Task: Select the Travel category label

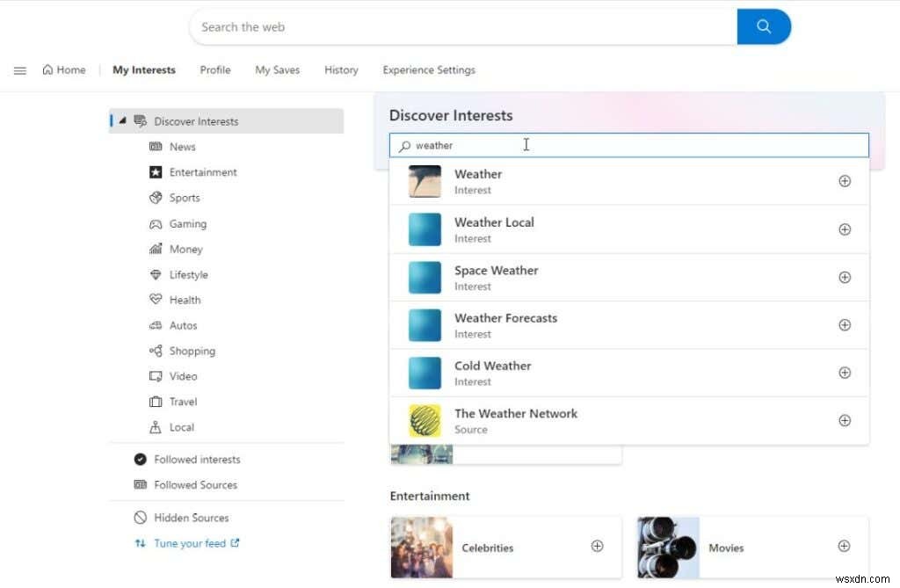Action: (x=183, y=402)
